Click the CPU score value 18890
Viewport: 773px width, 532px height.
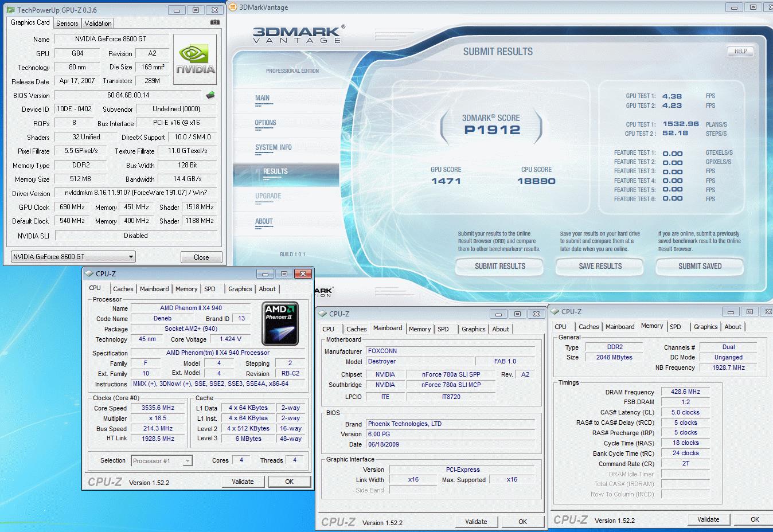coord(536,181)
